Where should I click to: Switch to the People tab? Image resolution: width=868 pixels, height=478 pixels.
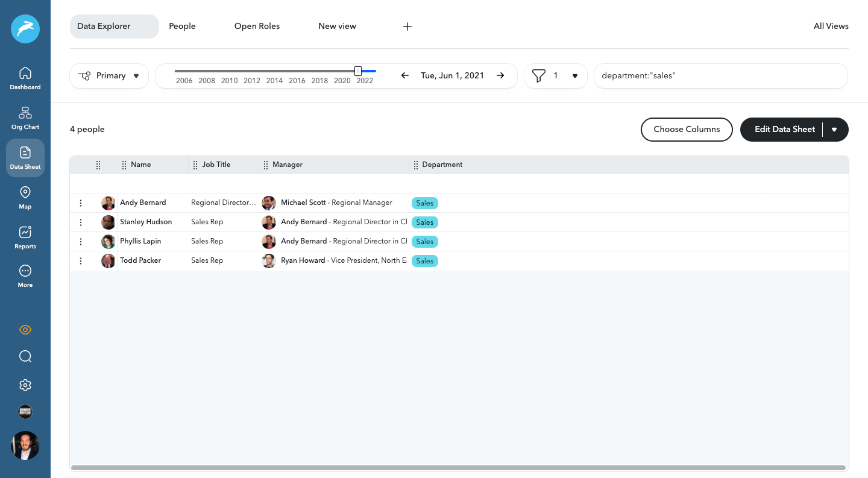(182, 27)
